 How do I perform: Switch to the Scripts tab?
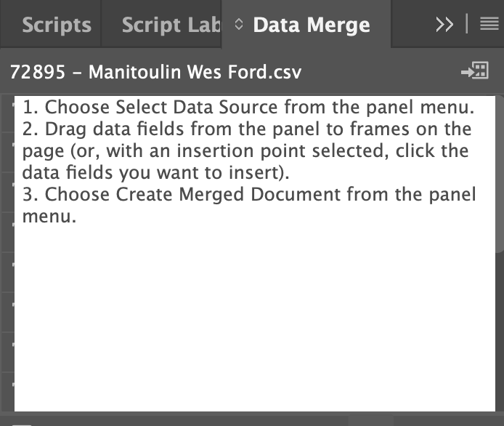click(x=56, y=25)
